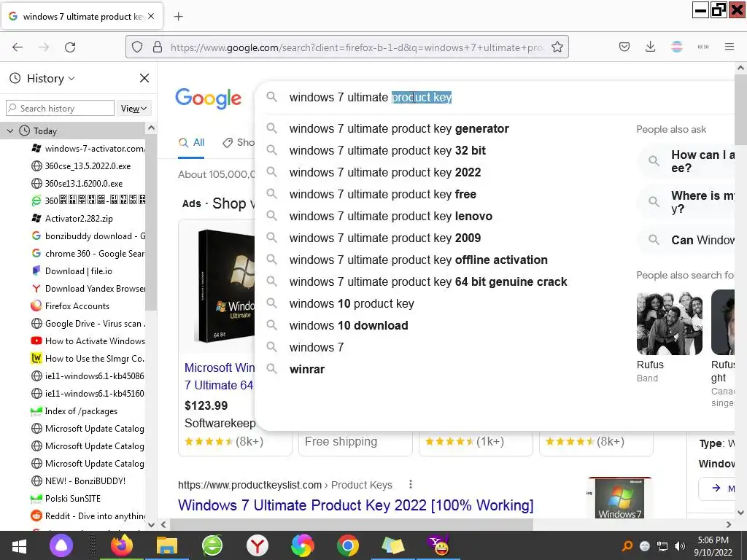Screen dimensions: 747x560
Task: Open the Yahoo Messenger taskbar icon
Action: pos(438,545)
